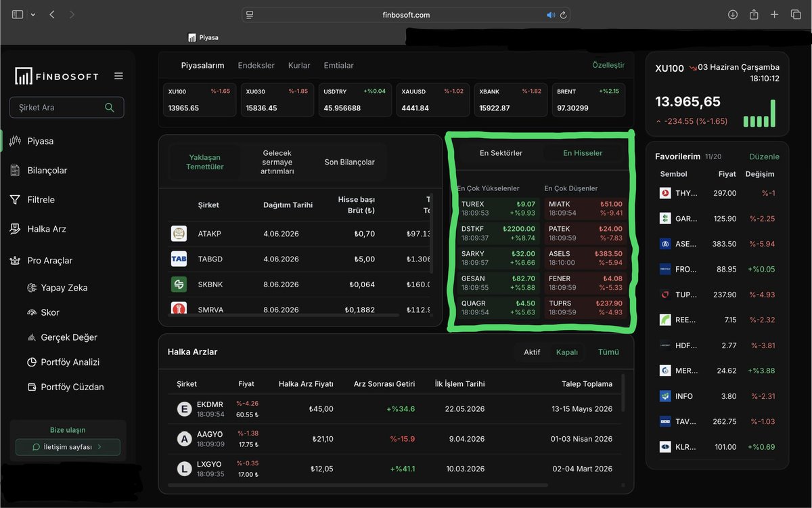
Task: Select the Yaklaşan Temettüler tab
Action: pos(205,162)
